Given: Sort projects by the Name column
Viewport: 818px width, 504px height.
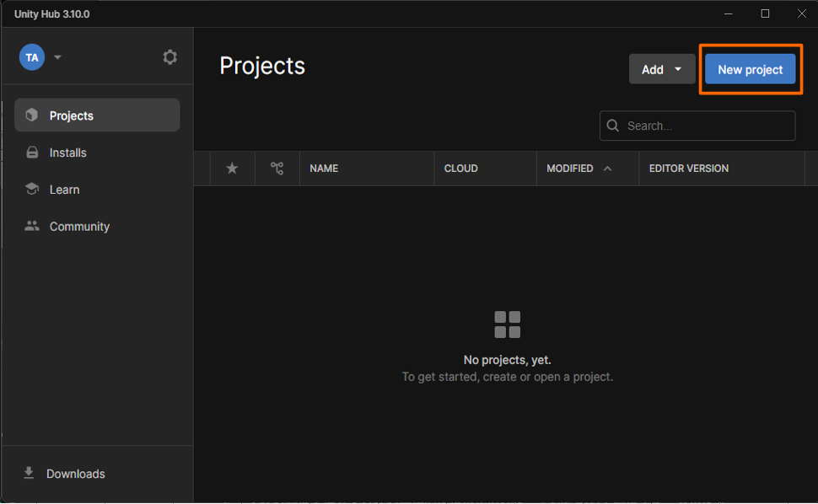Looking at the screenshot, I should pyautogui.click(x=324, y=169).
